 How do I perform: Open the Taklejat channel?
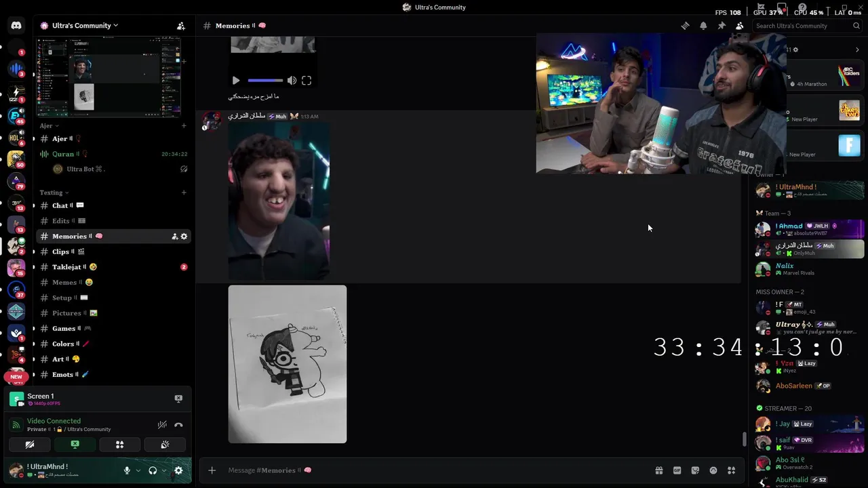pos(113,267)
